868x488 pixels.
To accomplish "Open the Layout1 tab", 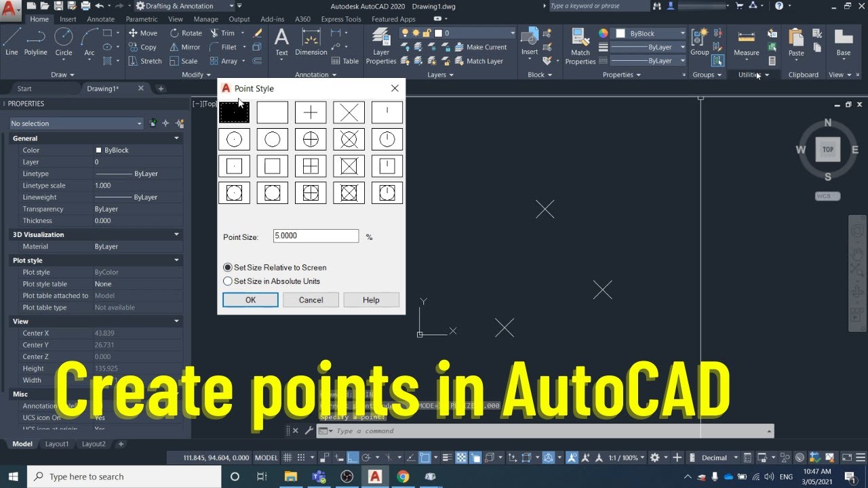I will [x=57, y=444].
